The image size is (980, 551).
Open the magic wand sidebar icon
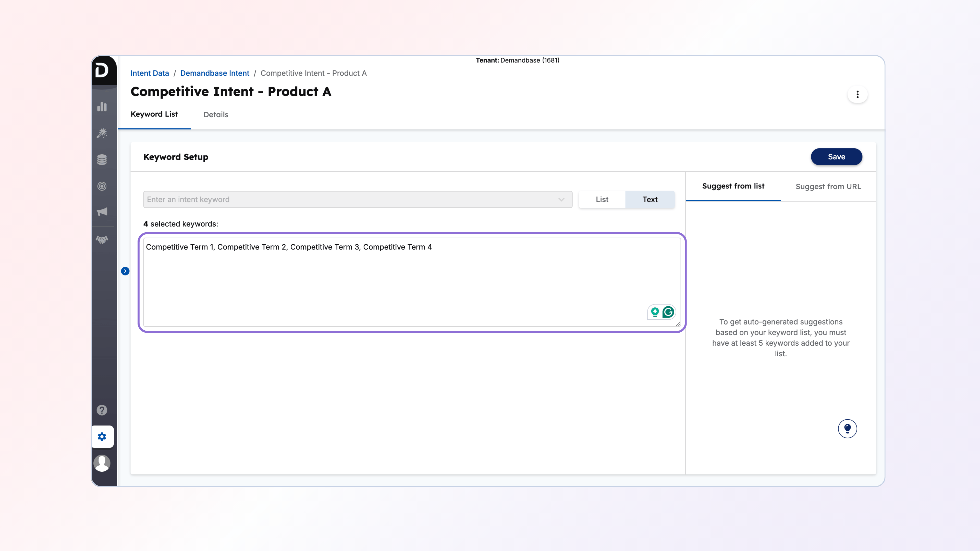coord(102,133)
